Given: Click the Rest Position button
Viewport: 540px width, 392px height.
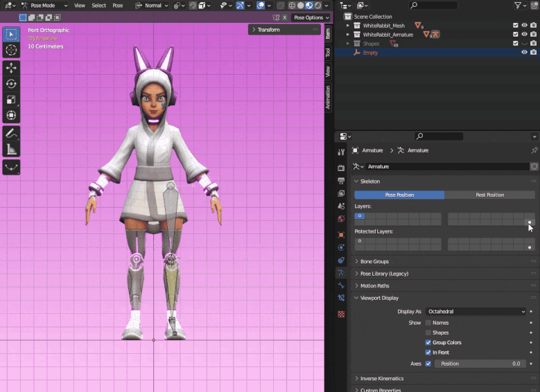Looking at the screenshot, I should point(489,195).
